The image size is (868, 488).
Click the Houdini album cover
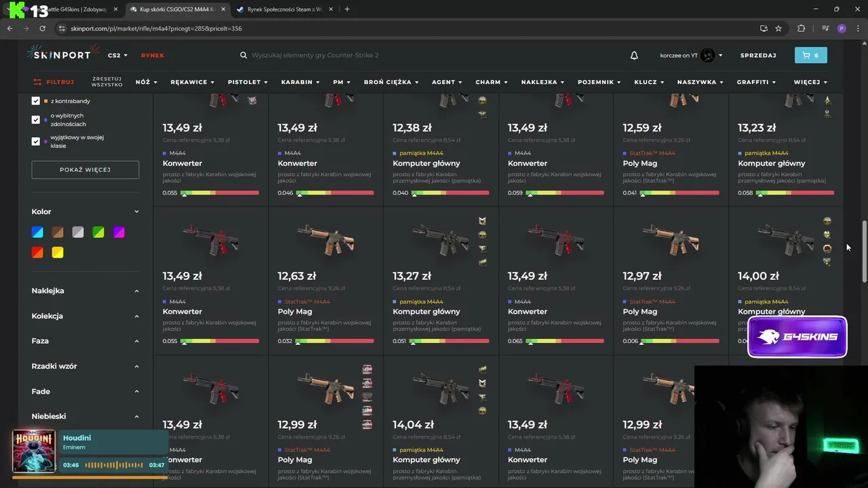pyautogui.click(x=34, y=451)
